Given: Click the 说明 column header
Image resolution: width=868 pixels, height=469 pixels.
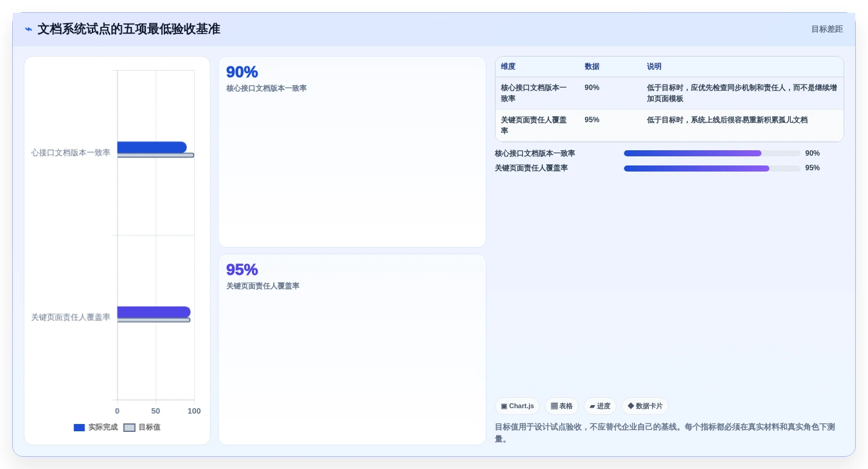Looking at the screenshot, I should [654, 67].
